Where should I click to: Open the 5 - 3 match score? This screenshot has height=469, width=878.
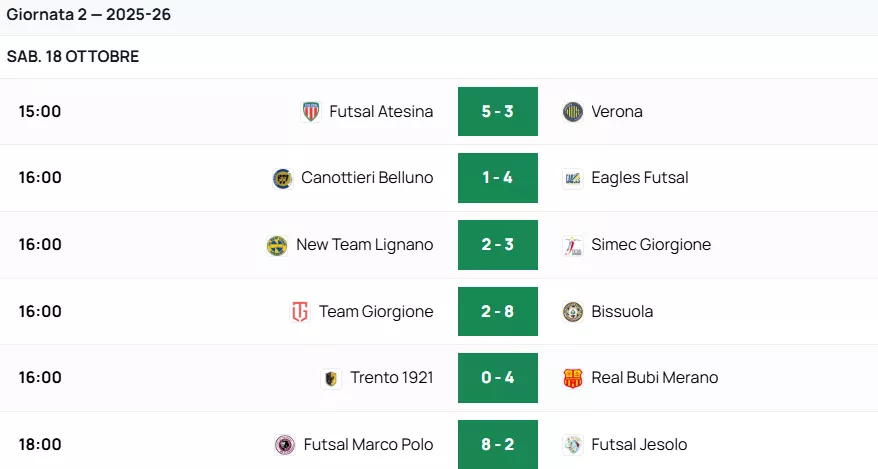tap(498, 112)
